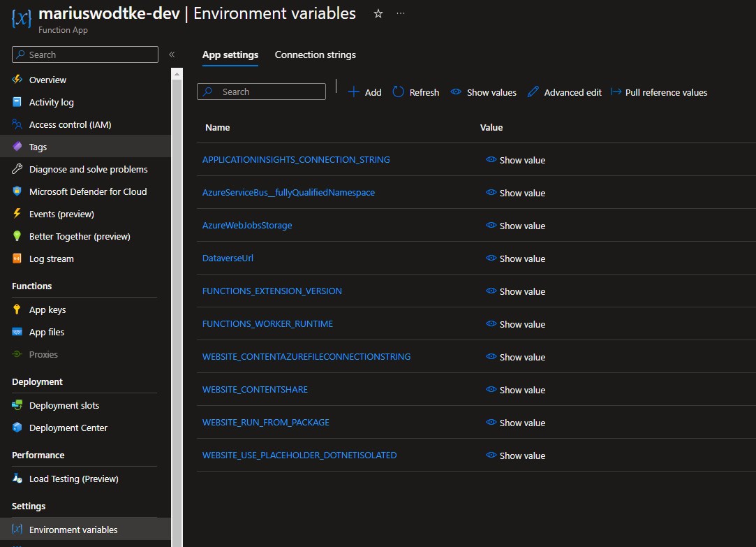756x547 pixels.
Task: Switch to the App settings tab
Action: click(230, 54)
